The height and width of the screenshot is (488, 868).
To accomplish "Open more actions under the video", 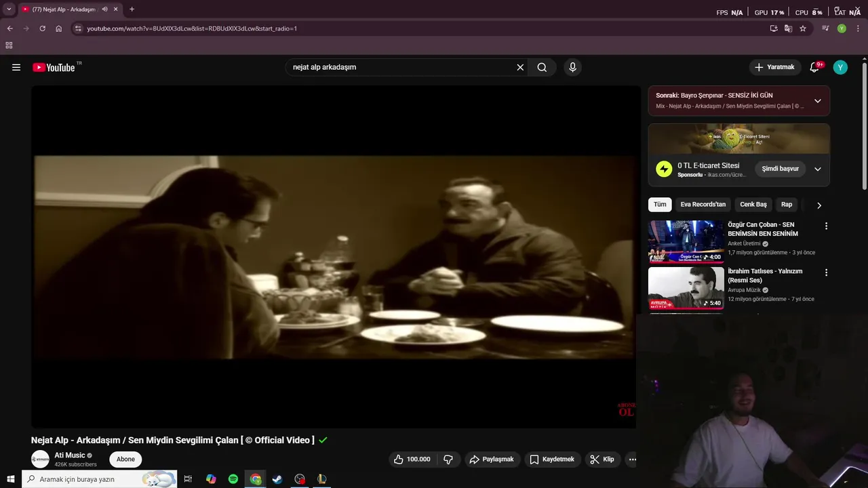I will tap(632, 459).
